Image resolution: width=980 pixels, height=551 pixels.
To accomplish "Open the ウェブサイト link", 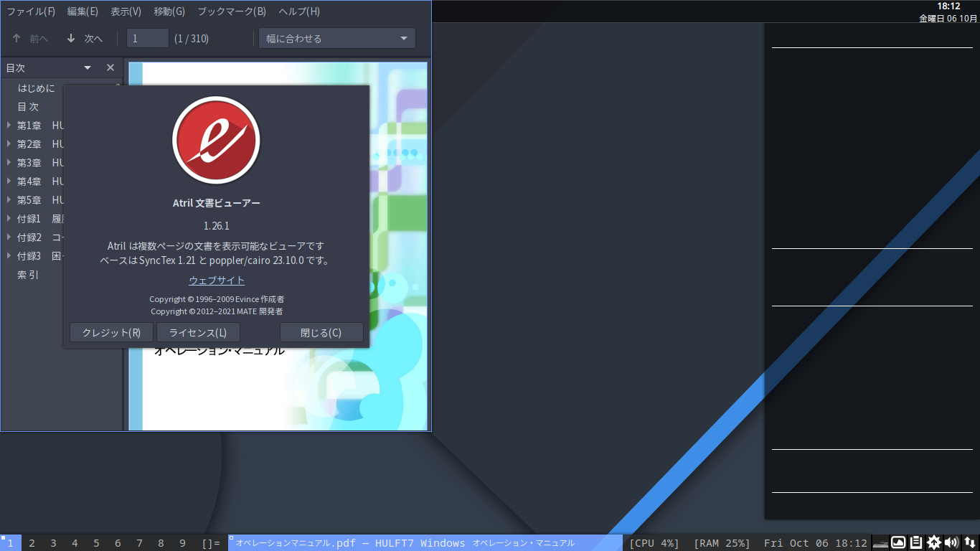I will tap(217, 281).
